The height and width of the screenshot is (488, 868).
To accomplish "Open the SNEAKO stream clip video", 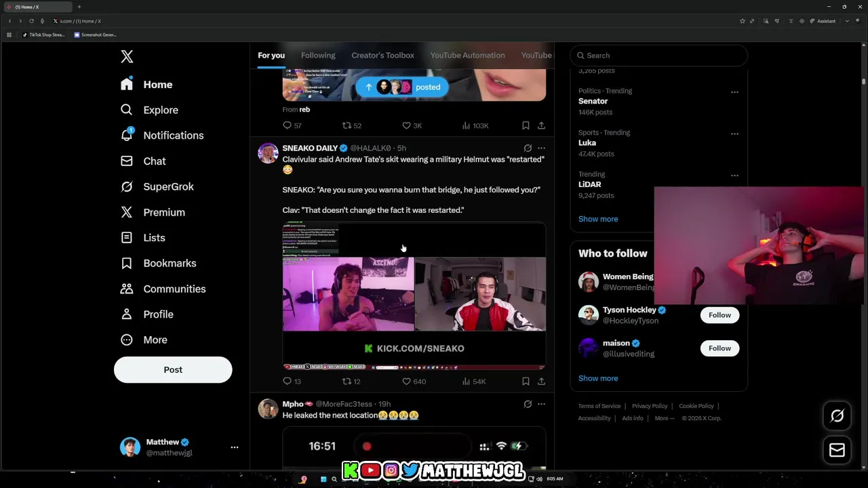I will 414,296.
